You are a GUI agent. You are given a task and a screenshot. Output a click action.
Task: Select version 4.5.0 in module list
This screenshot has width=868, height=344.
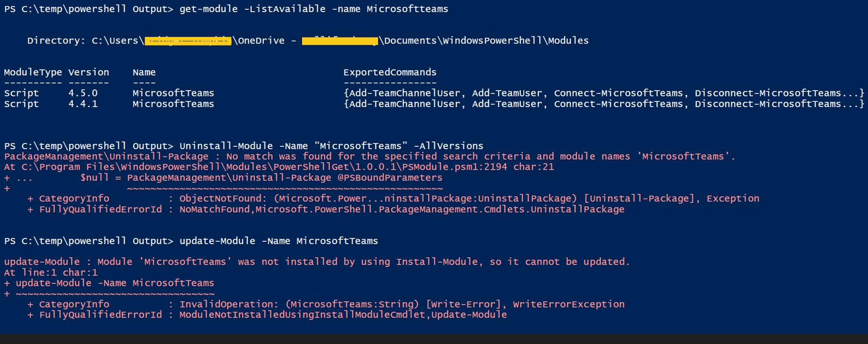click(x=83, y=93)
